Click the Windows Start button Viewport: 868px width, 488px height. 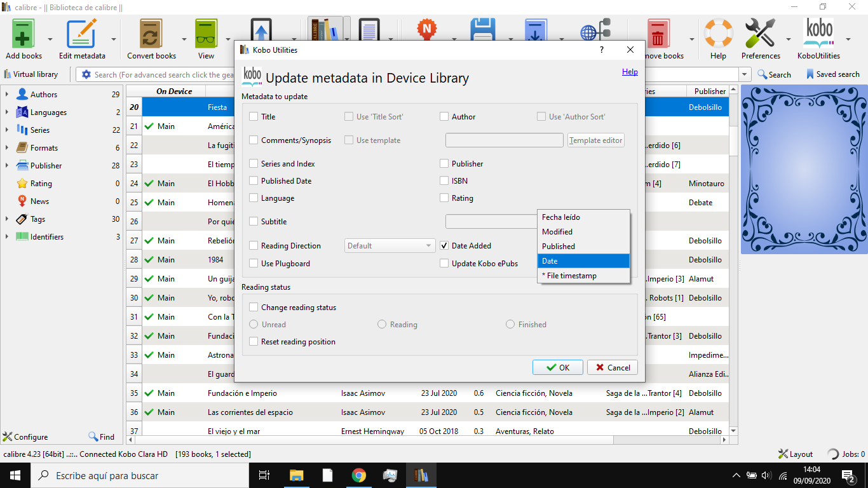tap(15, 475)
